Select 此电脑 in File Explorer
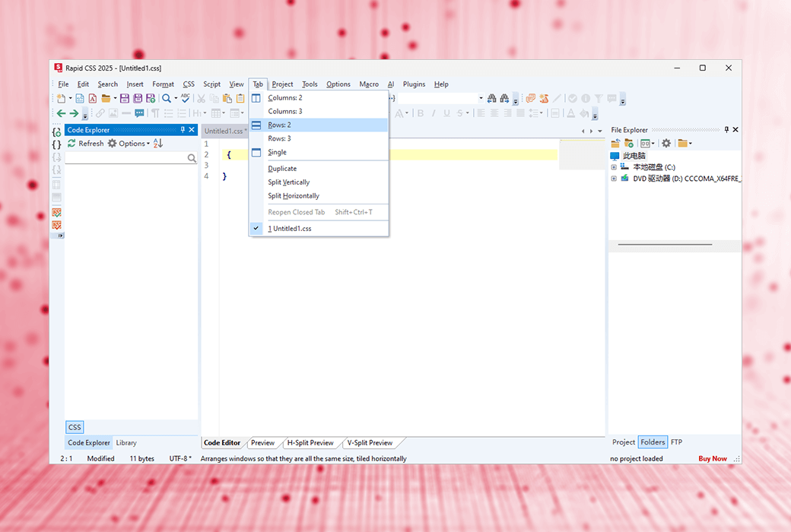 (634, 155)
